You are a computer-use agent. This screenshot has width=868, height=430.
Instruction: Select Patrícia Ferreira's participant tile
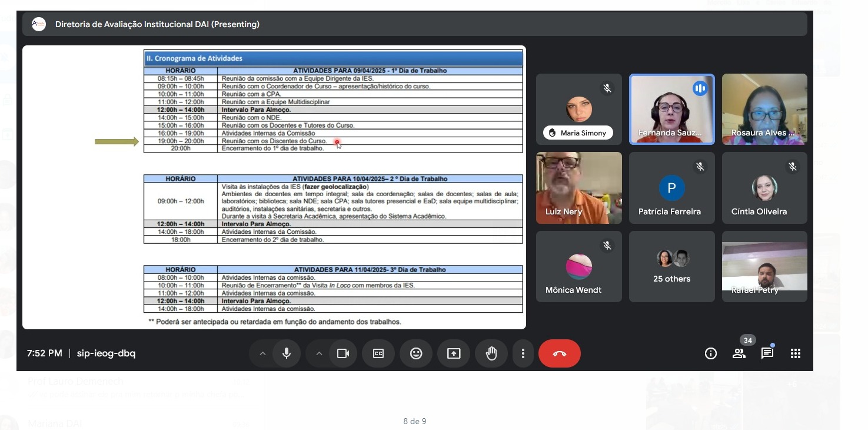pos(671,188)
